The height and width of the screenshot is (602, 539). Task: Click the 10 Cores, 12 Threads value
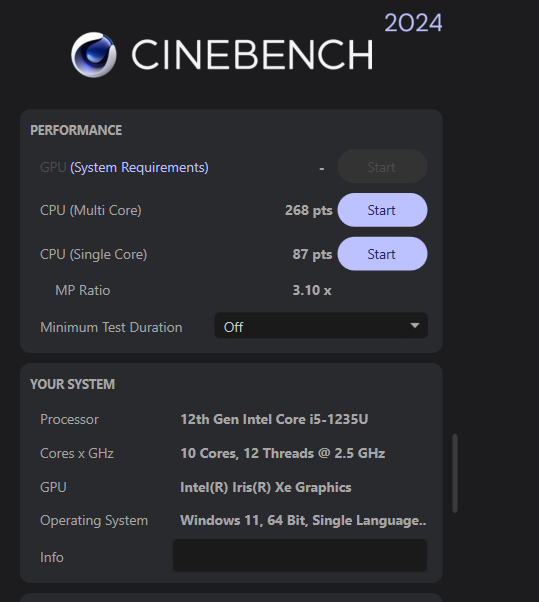283,453
